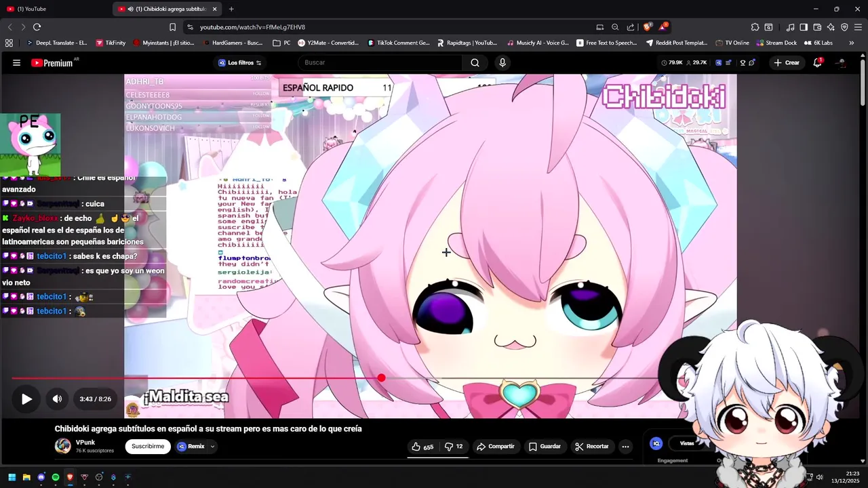Viewport: 868px width, 488px height.
Task: Open a new browser tab
Action: click(x=231, y=9)
